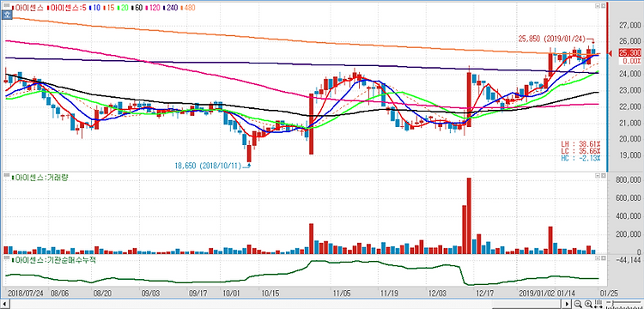Click the 10/01 date axis label
Image resolution: width=644 pixels, height=309 pixels.
coord(232,294)
